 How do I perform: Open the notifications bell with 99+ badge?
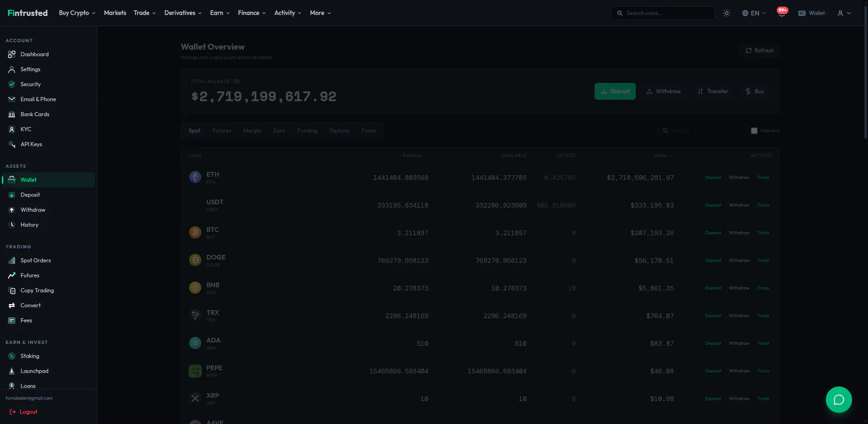tap(781, 13)
